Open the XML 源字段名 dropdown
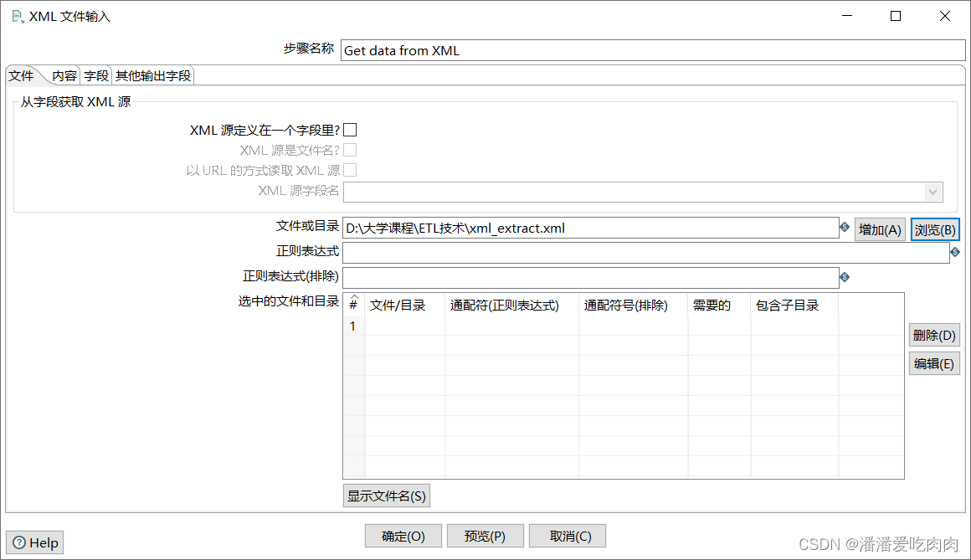971x560 pixels. 932,192
